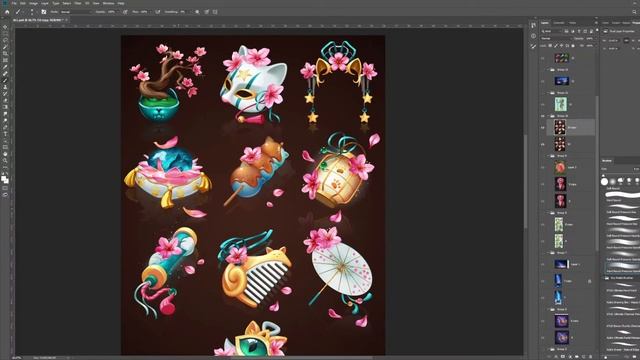Open the Brush Settings panel from the options bar
Image resolution: width=640 pixels, height=360 pixels.
pos(44,12)
